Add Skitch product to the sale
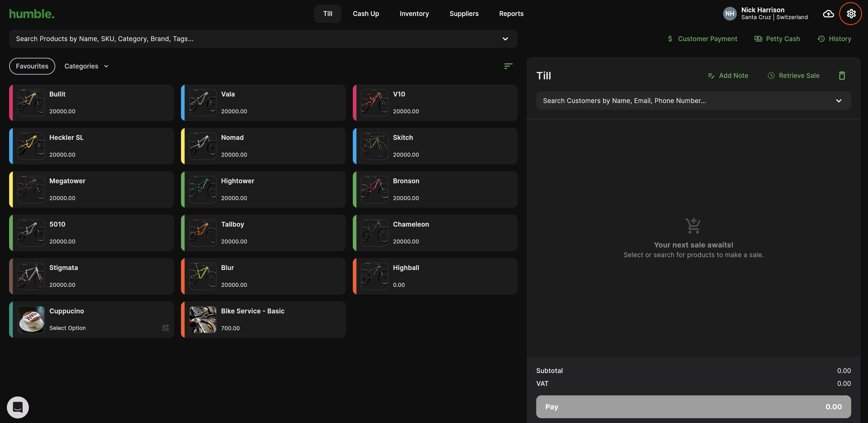868x423 pixels. (x=435, y=146)
